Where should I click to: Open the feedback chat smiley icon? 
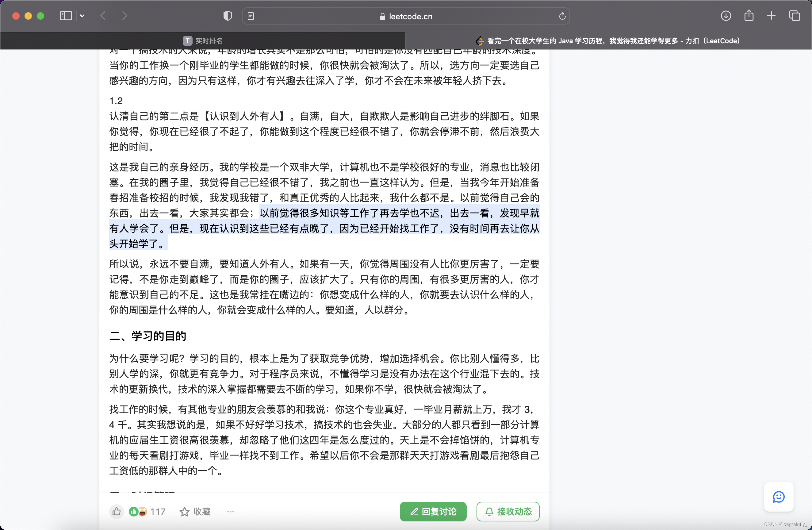779,497
